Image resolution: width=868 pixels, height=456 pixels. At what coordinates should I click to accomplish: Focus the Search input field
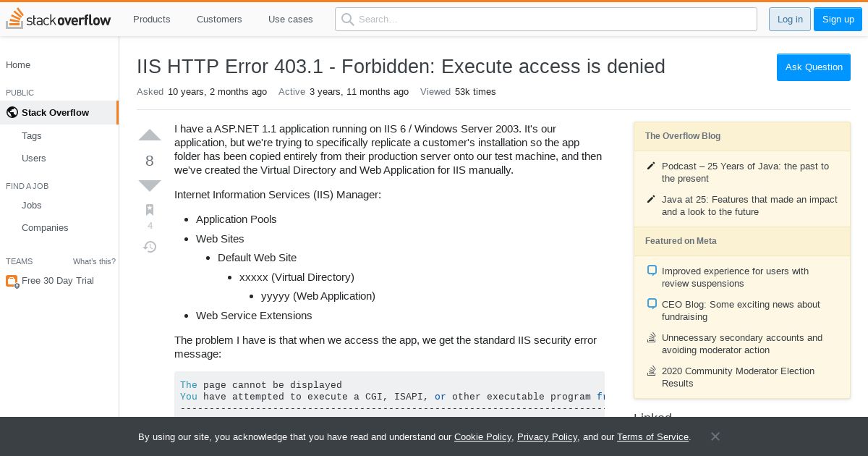546,20
